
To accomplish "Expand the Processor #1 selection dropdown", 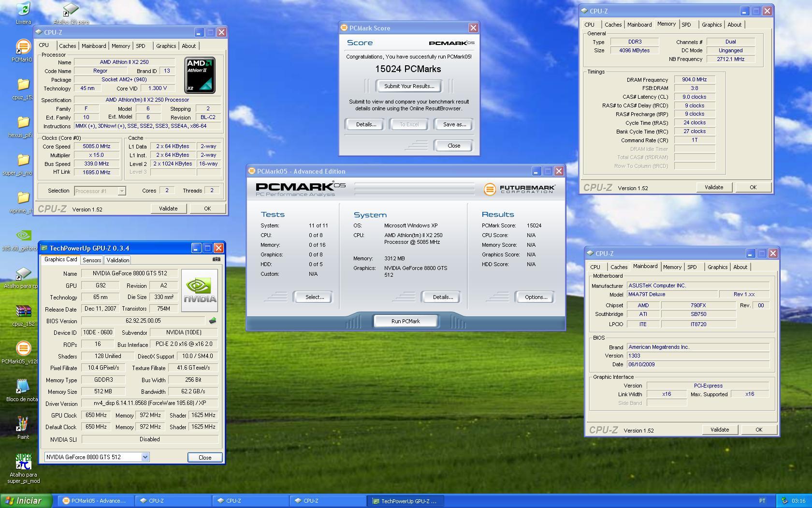I will pyautogui.click(x=122, y=191).
